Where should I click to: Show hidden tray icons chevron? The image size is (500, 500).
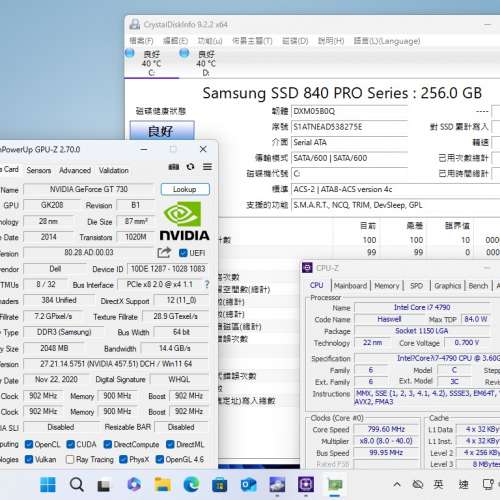tap(397, 484)
